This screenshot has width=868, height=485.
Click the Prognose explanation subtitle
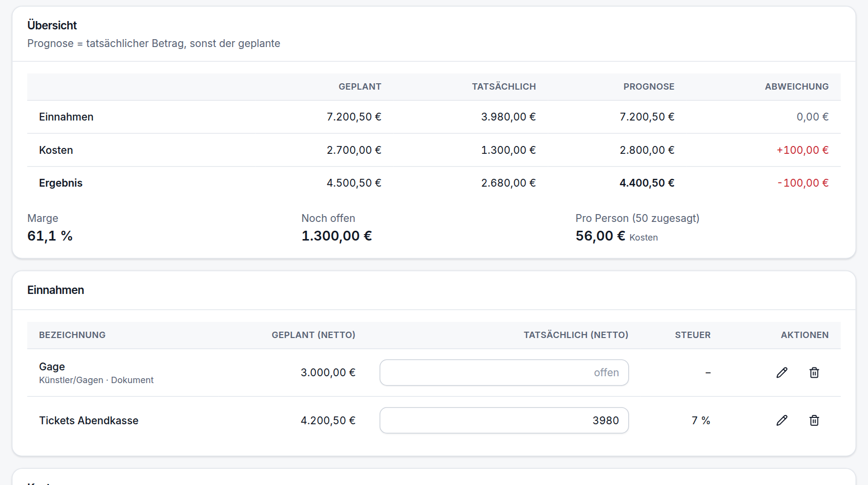[153, 44]
